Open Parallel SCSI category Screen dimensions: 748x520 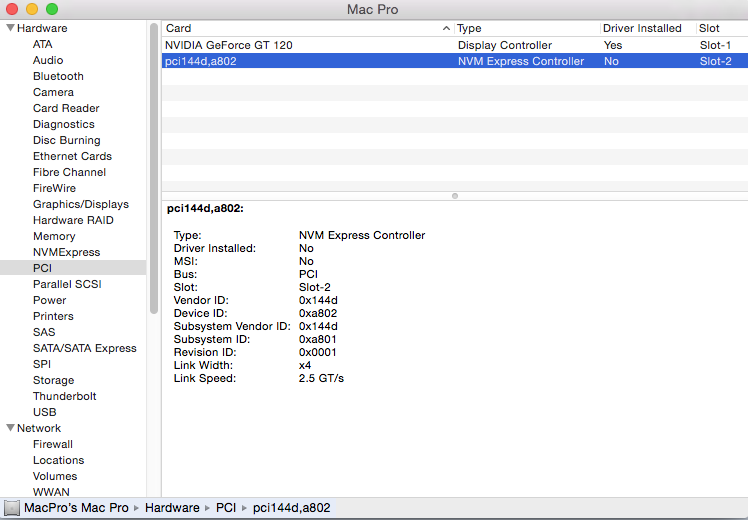click(x=67, y=284)
